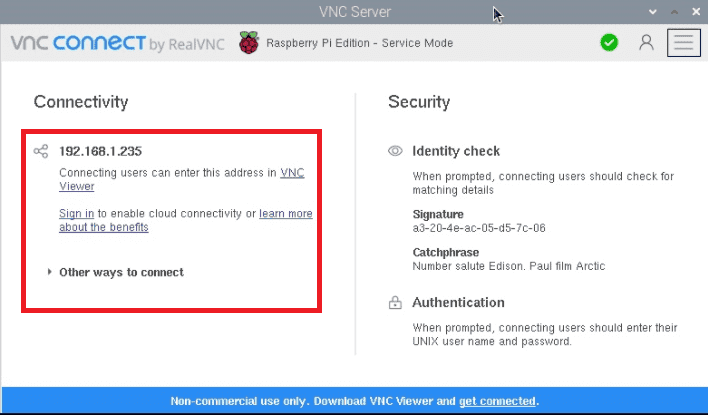Expand Other ways to connect
Image resolution: width=708 pixels, height=417 pixels.
pyautogui.click(x=116, y=272)
